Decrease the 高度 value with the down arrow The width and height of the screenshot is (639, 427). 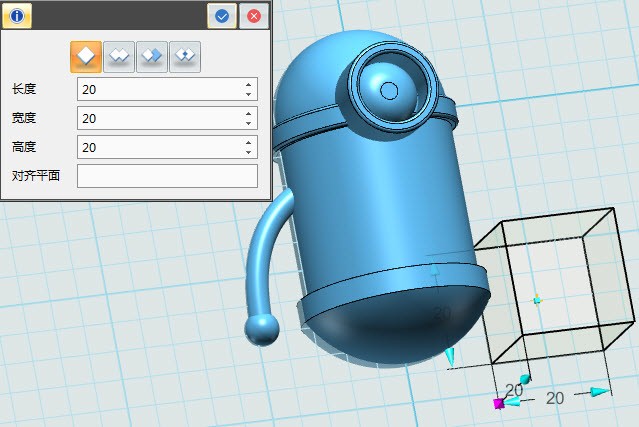[248, 152]
